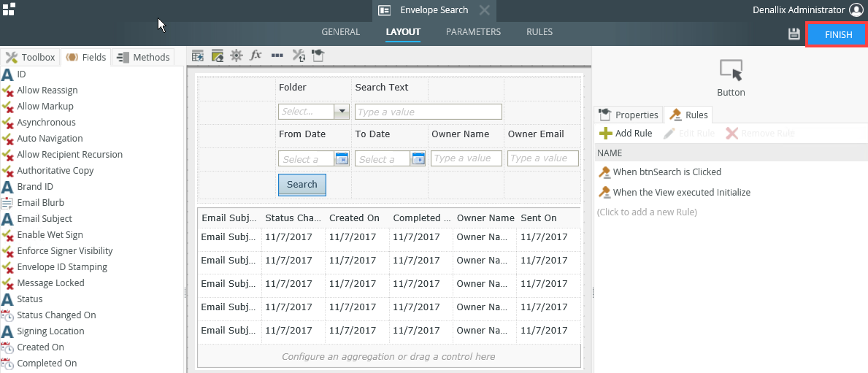Click the text icon beside Status
Viewport: 868px width, 373px height.
(7, 299)
